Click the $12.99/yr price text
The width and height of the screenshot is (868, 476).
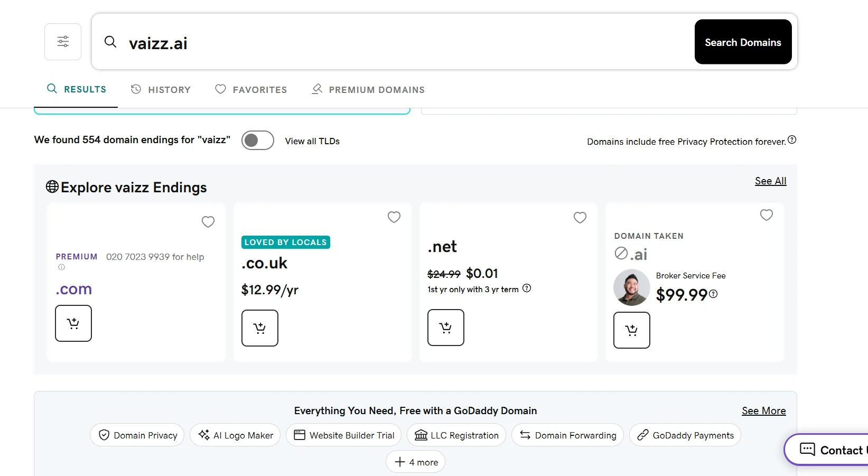270,290
